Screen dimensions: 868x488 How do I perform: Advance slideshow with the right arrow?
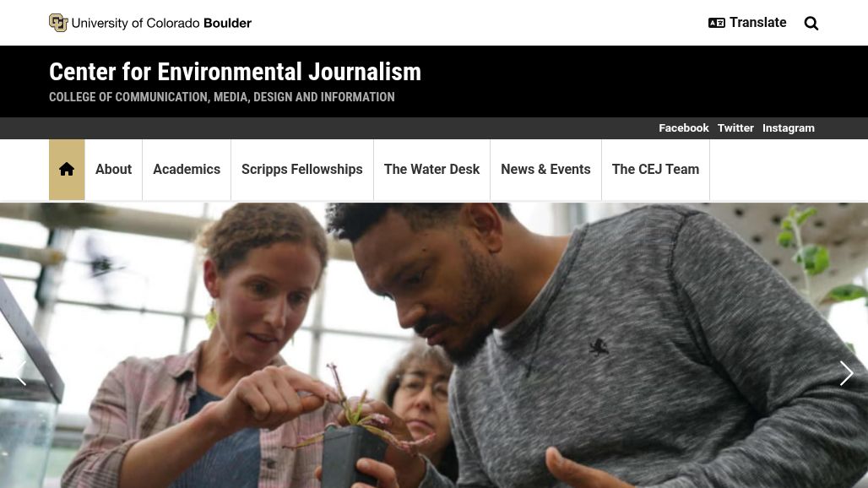coord(846,373)
